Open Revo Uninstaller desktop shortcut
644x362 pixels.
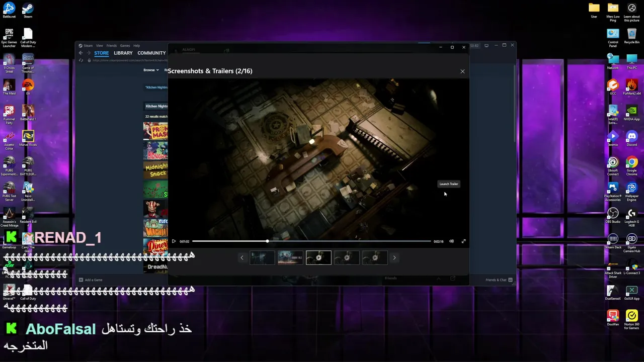[x=28, y=192]
